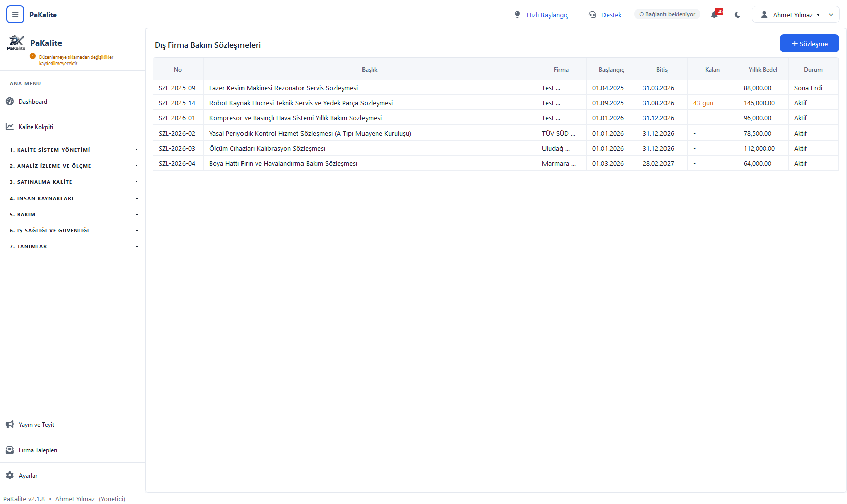
Task: Expand the Satınalma Kalite menu item
Action: pyautogui.click(x=73, y=182)
